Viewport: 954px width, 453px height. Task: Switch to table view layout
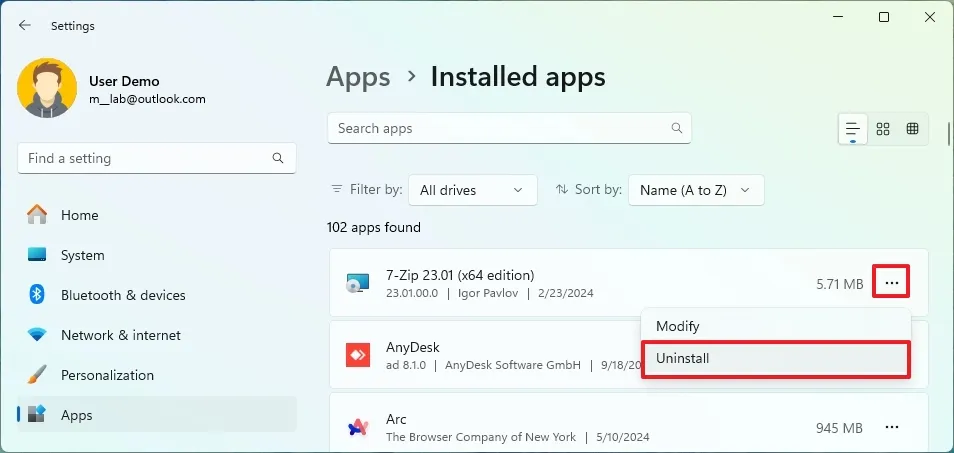(x=912, y=129)
